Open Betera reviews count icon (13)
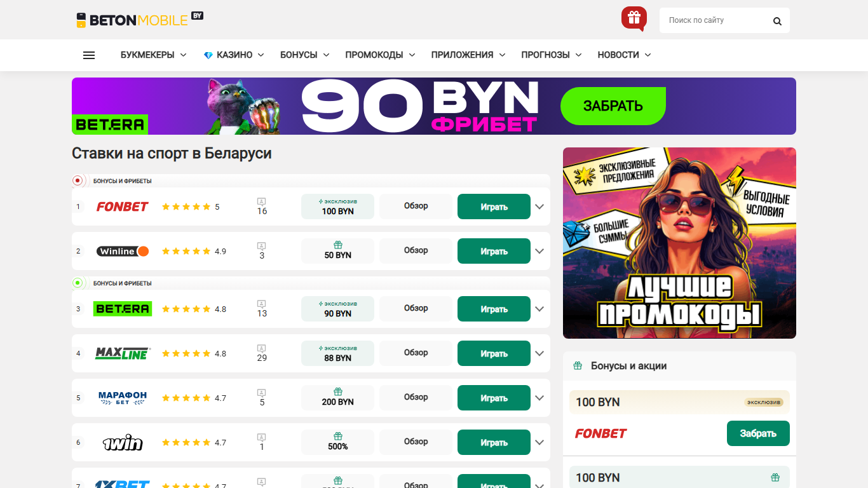This screenshot has height=488, width=868. coord(262,309)
